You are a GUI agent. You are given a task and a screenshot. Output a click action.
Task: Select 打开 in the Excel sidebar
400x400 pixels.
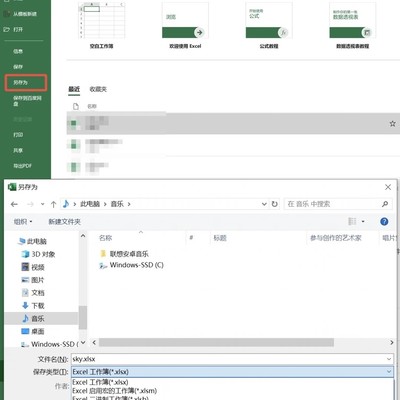coord(18,30)
